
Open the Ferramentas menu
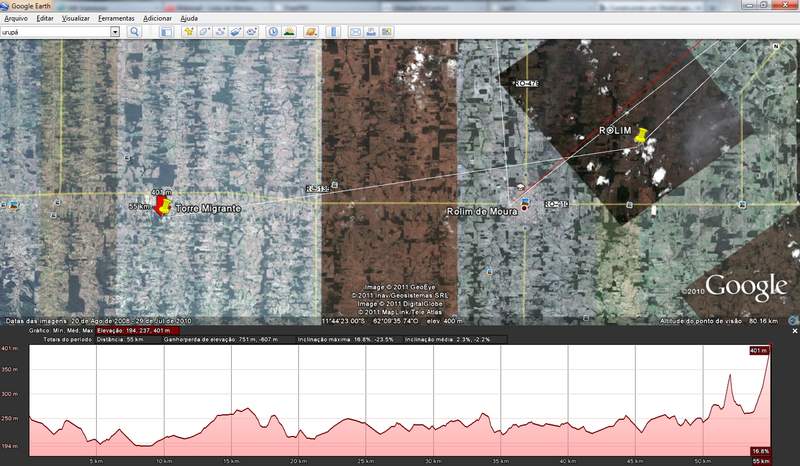(x=116, y=18)
